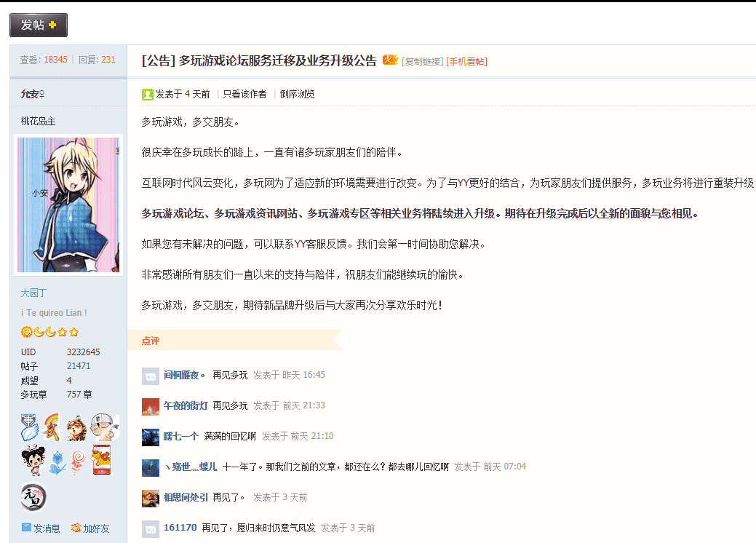This screenshot has height=543, width=756.
Task: Open the 复制链接 copy link option
Action: (422, 62)
